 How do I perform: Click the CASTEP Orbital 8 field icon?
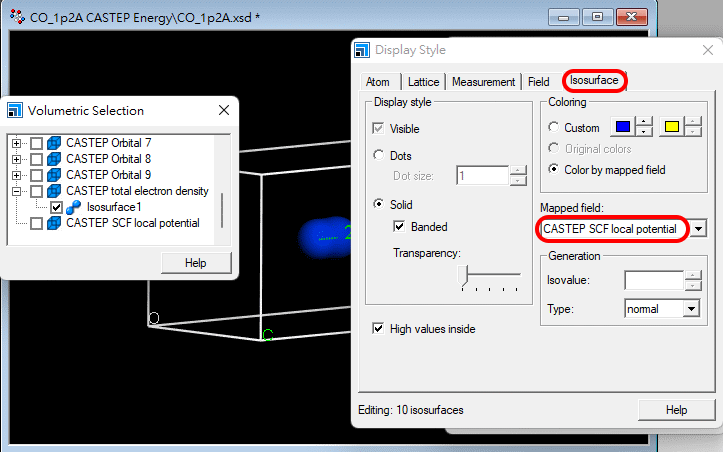[x=54, y=159]
